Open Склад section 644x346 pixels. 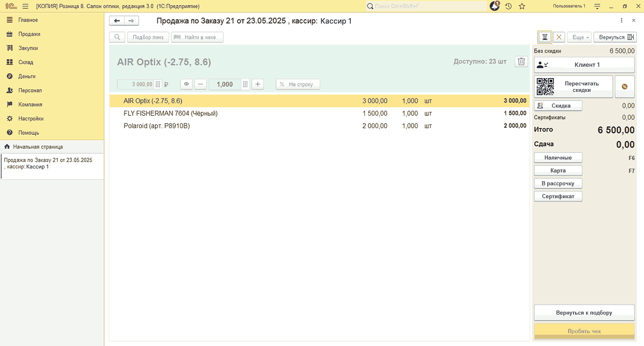click(26, 62)
